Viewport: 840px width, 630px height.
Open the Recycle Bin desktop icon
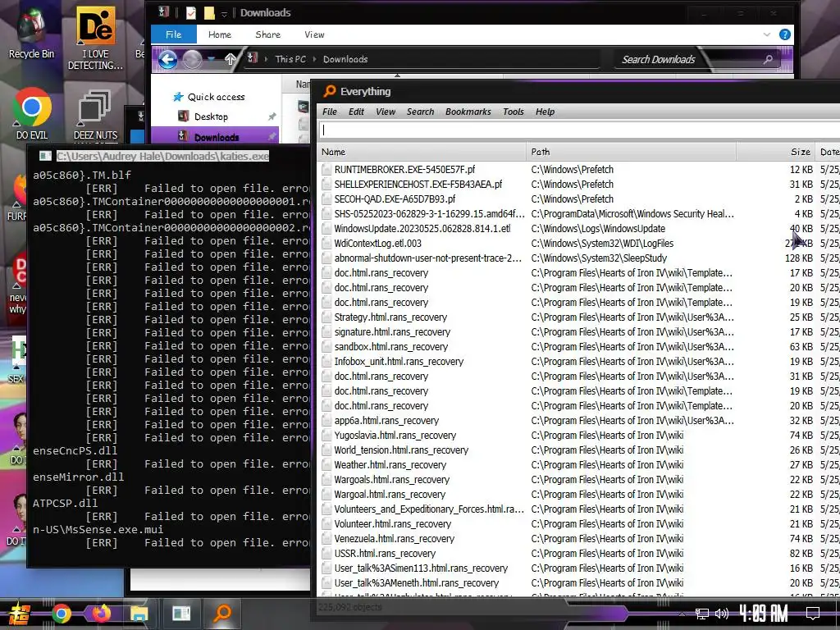tap(31, 33)
